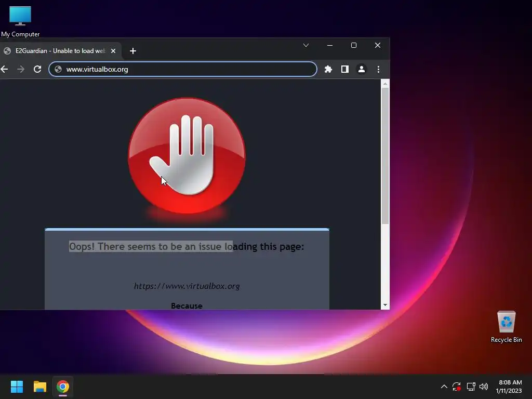Open the Chrome profile avatar menu

pos(362,69)
